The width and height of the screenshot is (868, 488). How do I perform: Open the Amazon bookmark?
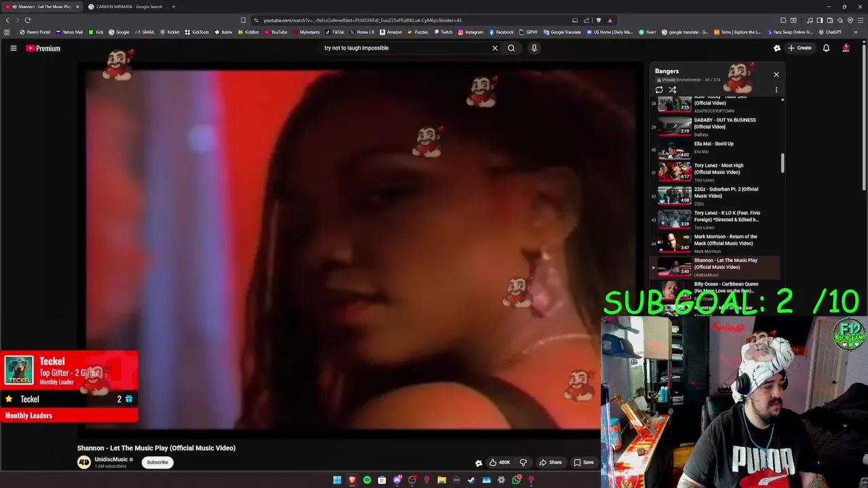tap(391, 32)
